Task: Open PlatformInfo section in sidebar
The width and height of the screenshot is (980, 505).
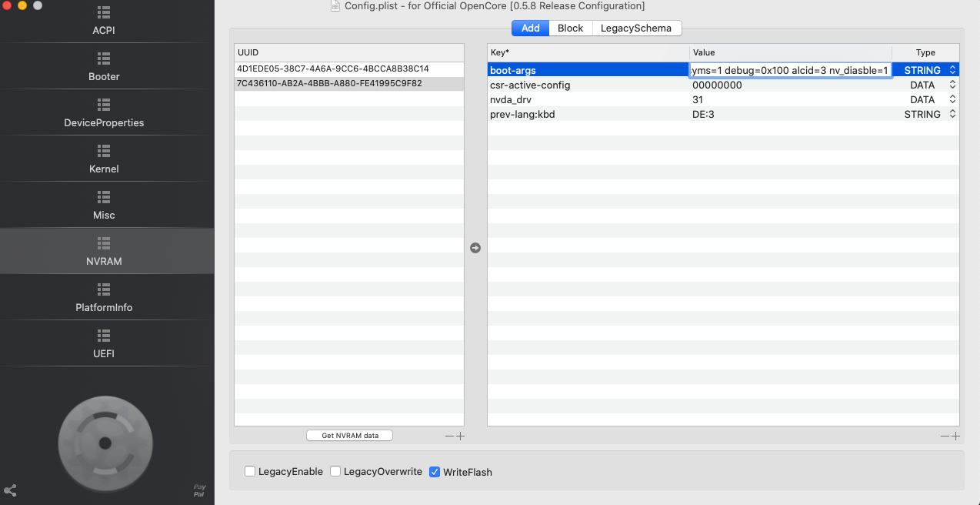Action: [104, 298]
